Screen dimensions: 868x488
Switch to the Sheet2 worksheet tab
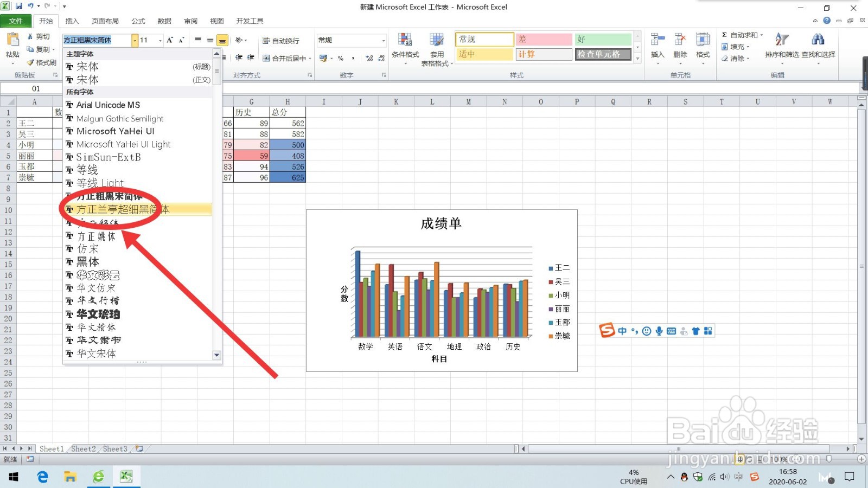84,448
